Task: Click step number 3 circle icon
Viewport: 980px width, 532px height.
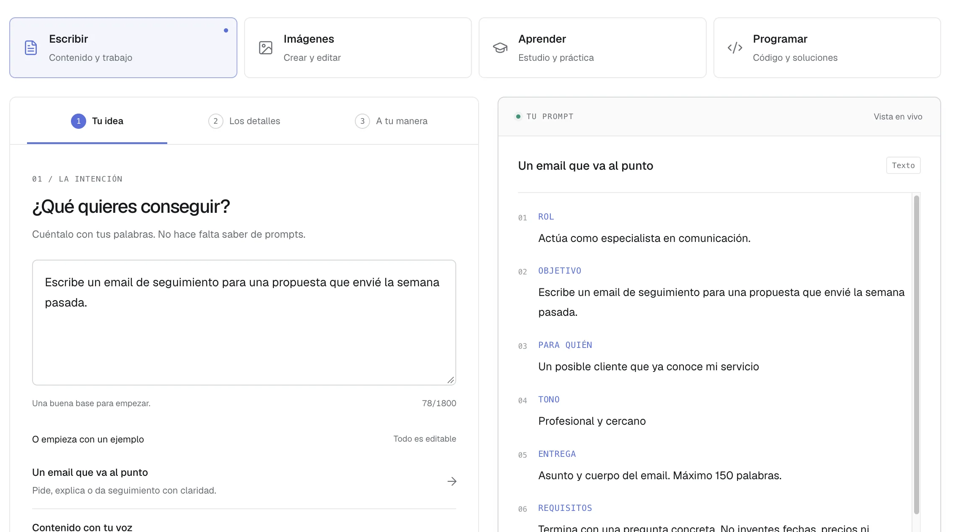Action: [x=362, y=121]
